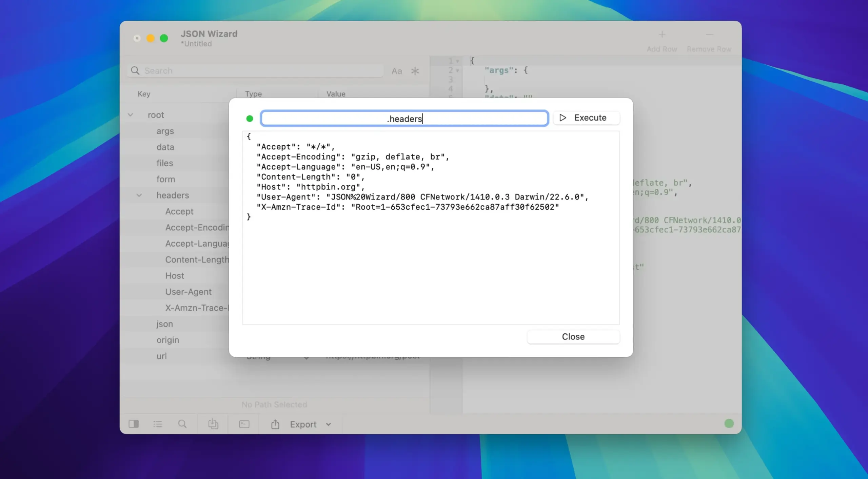Image resolution: width=868 pixels, height=479 pixels.
Task: Toggle the Aa case-sensitive search option
Action: click(x=397, y=71)
